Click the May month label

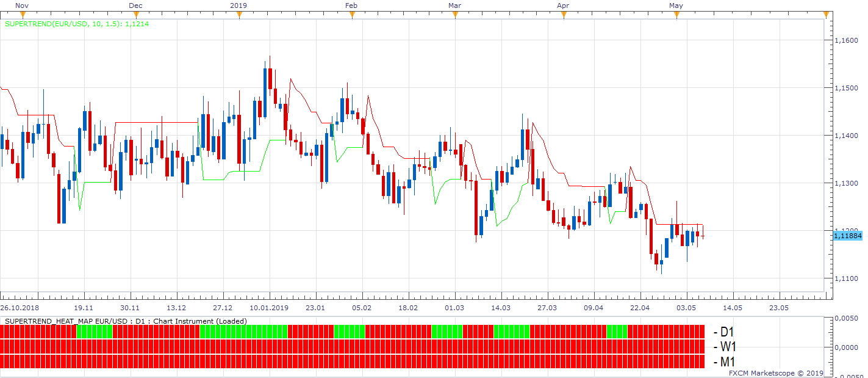pyautogui.click(x=676, y=5)
